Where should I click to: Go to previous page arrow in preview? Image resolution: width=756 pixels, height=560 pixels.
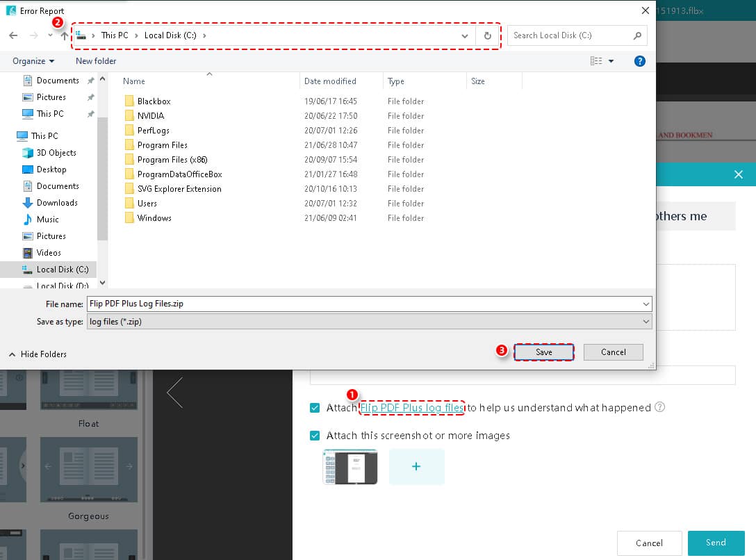coord(174,393)
